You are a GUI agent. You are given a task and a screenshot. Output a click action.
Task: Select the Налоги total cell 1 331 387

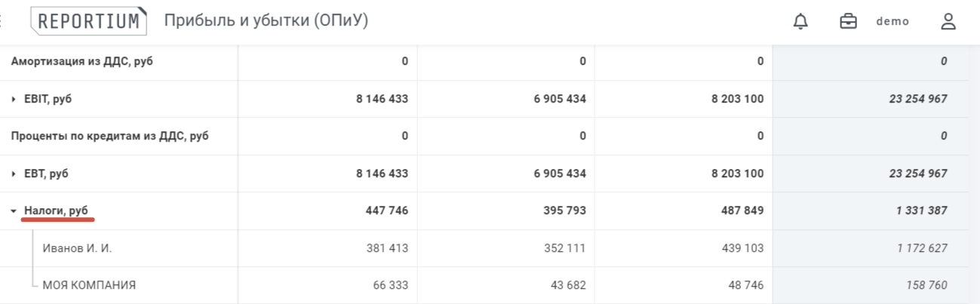coord(921,210)
